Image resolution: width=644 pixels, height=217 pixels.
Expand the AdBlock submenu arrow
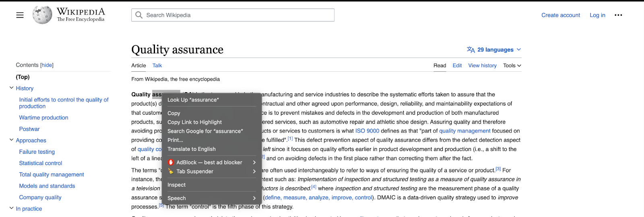[x=254, y=162]
